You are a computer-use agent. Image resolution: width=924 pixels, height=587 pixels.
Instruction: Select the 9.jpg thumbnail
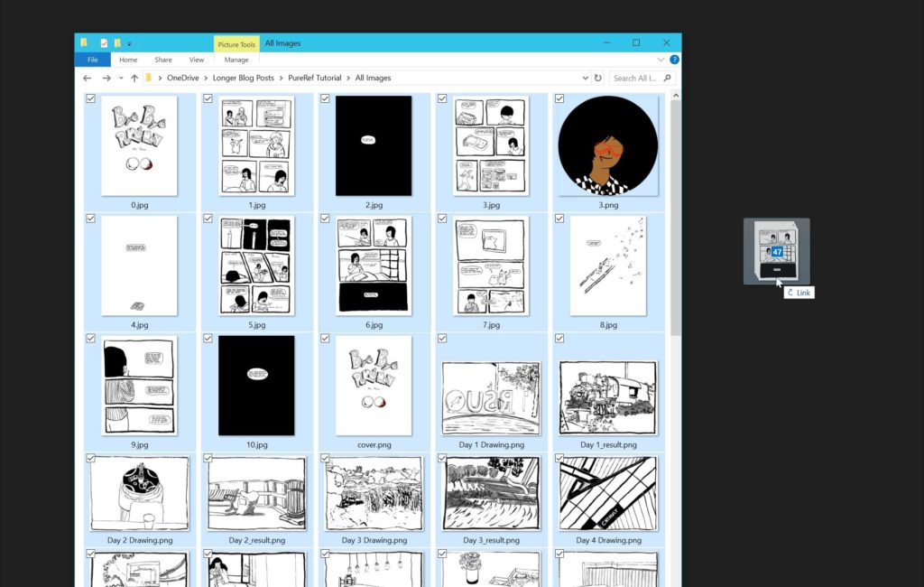point(139,386)
